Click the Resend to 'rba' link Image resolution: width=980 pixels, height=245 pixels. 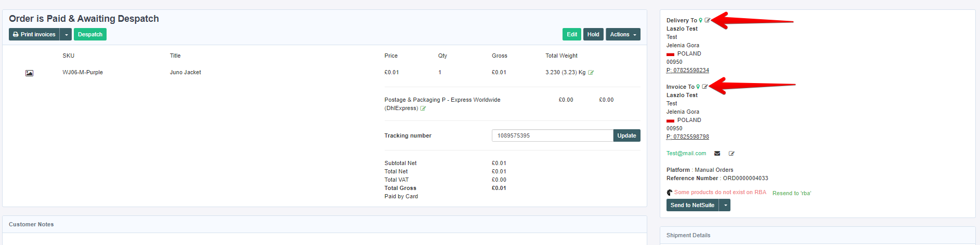point(791,193)
